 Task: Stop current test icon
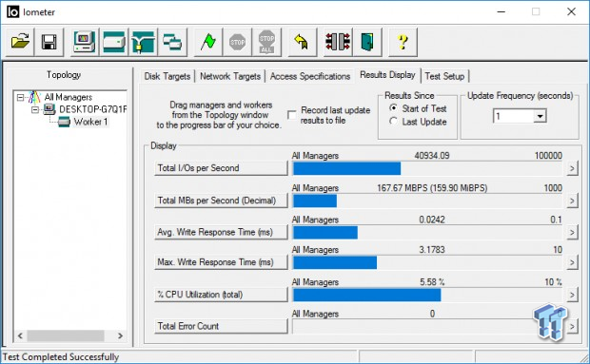point(238,42)
